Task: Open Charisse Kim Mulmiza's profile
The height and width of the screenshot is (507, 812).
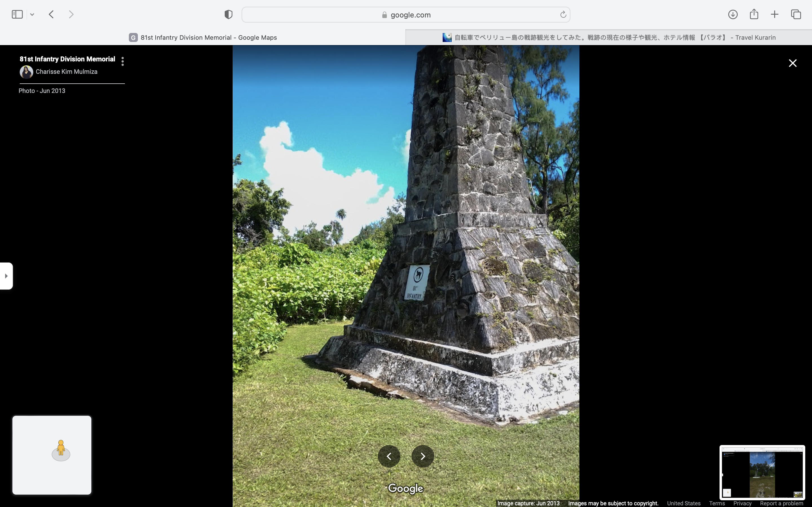Action: [x=66, y=72]
